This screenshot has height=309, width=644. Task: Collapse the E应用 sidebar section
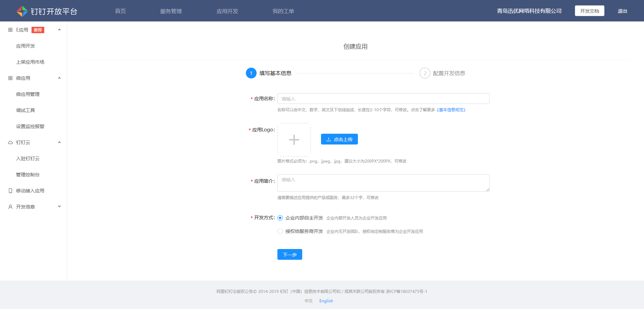pos(59,29)
